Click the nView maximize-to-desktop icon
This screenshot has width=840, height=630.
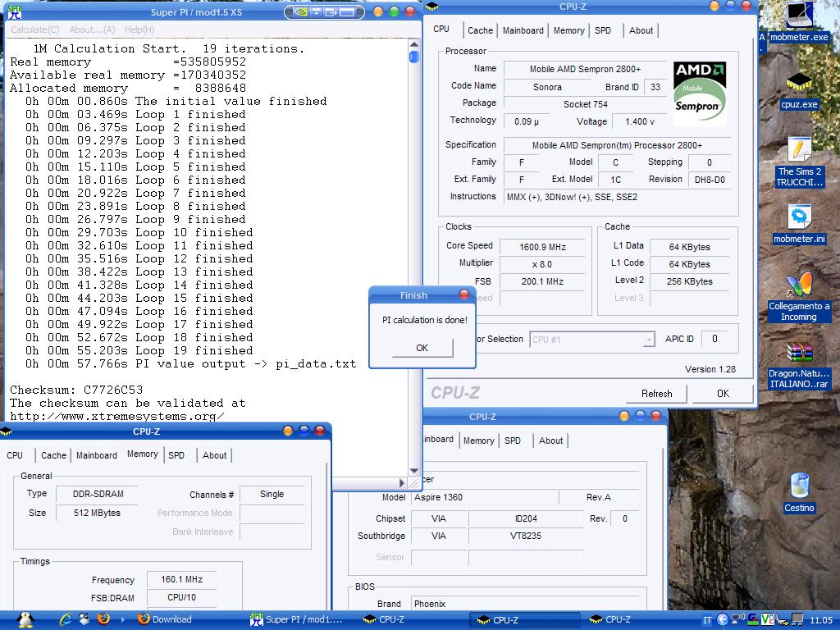tap(347, 11)
